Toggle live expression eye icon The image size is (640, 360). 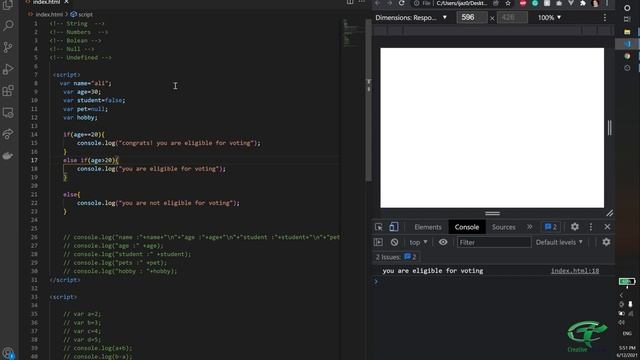443,242
